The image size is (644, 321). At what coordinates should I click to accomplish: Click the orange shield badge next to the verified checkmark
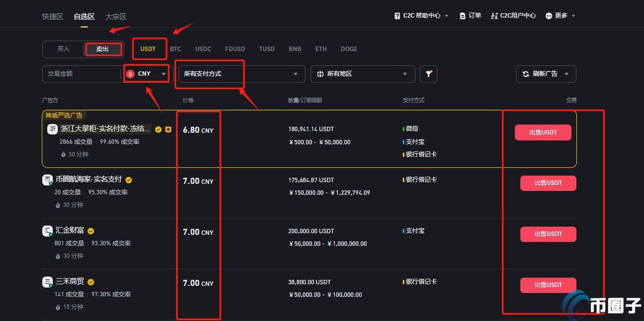168,130
